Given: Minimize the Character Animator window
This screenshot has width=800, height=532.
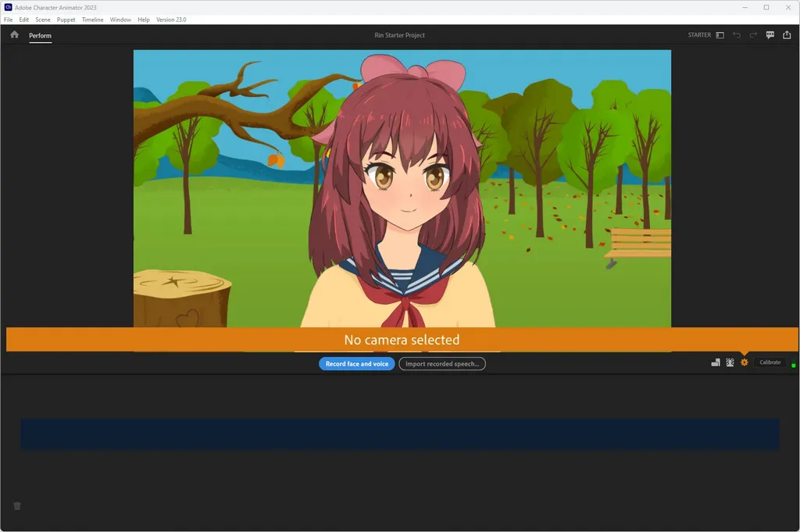Looking at the screenshot, I should coord(745,7).
